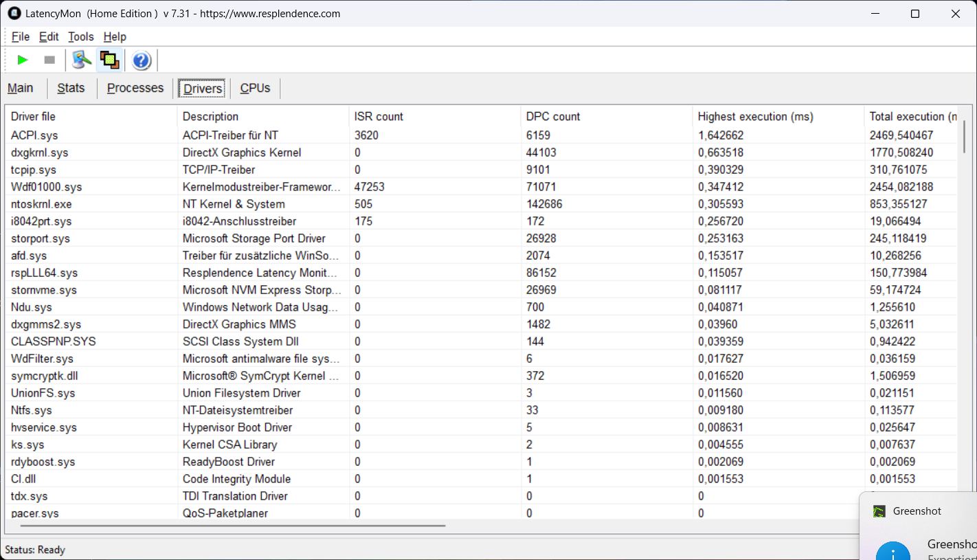
Task: Click the 'TCP/IP-Treiber' description cell
Action: [218, 170]
